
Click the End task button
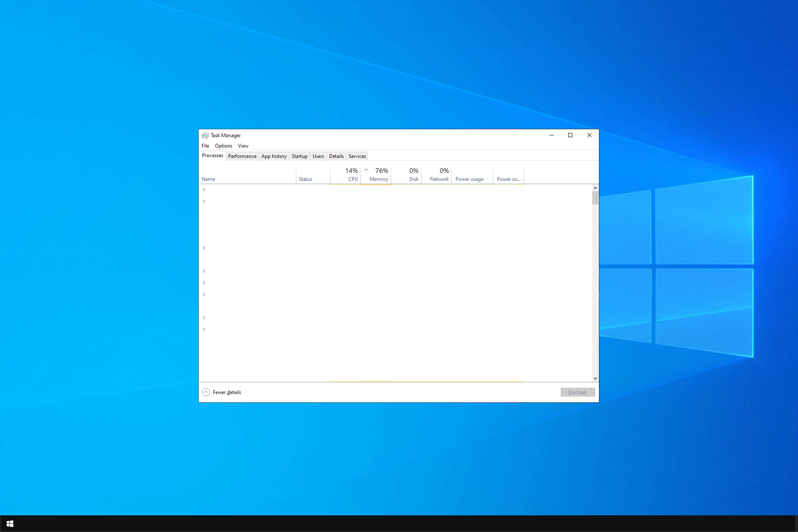pos(578,392)
